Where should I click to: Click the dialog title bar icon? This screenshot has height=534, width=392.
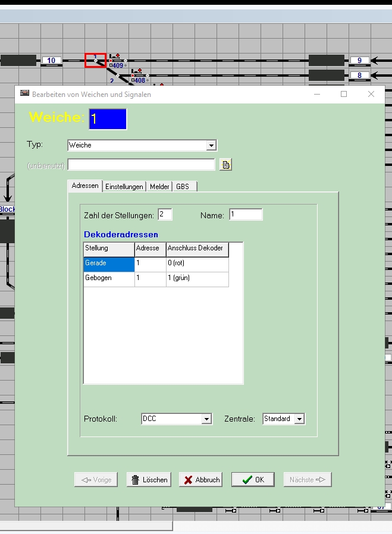pyautogui.click(x=24, y=94)
